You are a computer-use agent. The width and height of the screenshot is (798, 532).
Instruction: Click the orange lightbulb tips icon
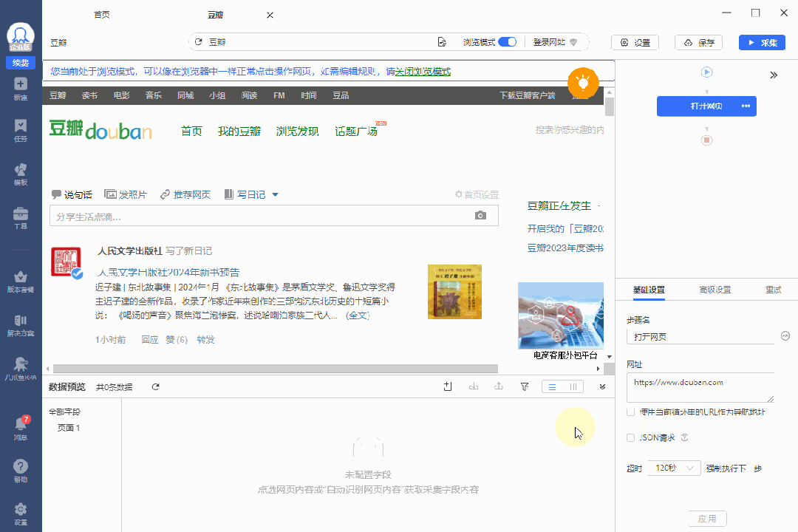582,83
